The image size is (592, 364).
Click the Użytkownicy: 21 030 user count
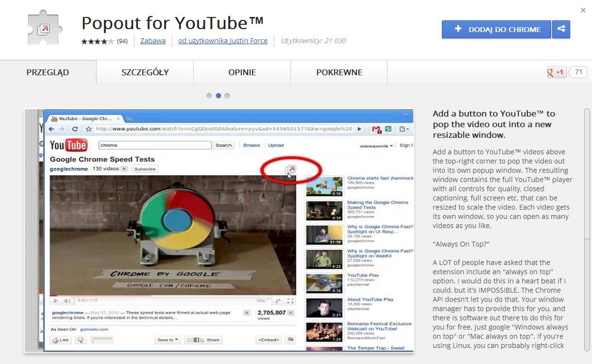point(313,41)
